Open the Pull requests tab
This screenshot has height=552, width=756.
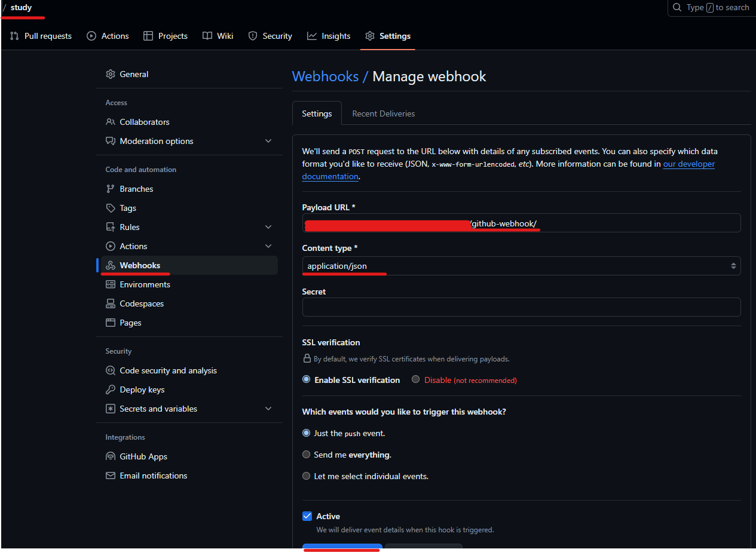tap(41, 36)
